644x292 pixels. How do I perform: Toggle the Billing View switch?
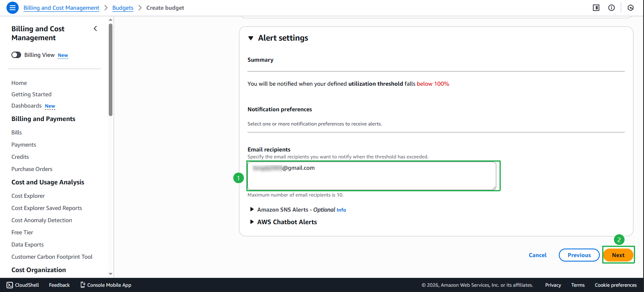(16, 54)
